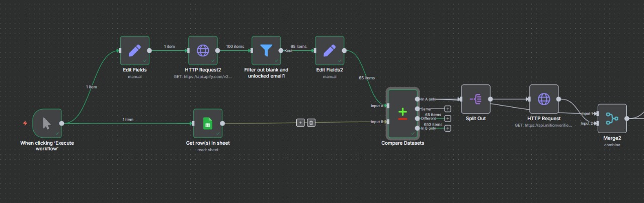Click the 'Input 2' port of Merge2

[x=597, y=123]
